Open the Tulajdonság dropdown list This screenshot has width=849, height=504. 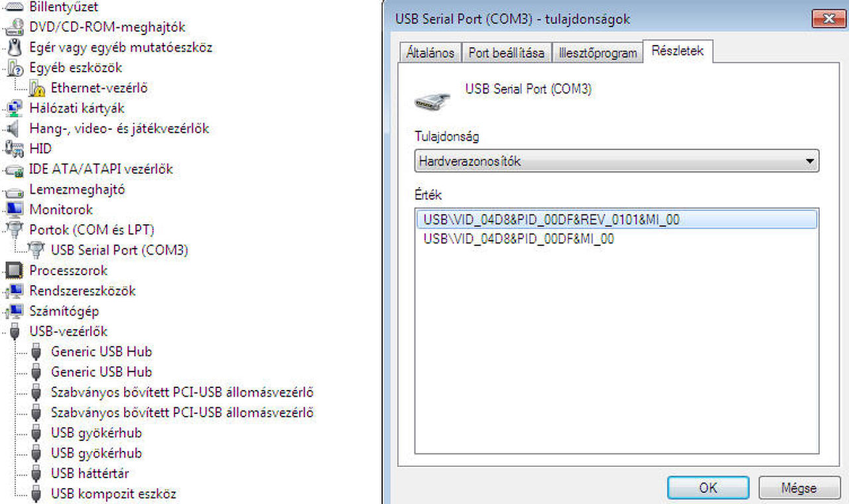809,161
